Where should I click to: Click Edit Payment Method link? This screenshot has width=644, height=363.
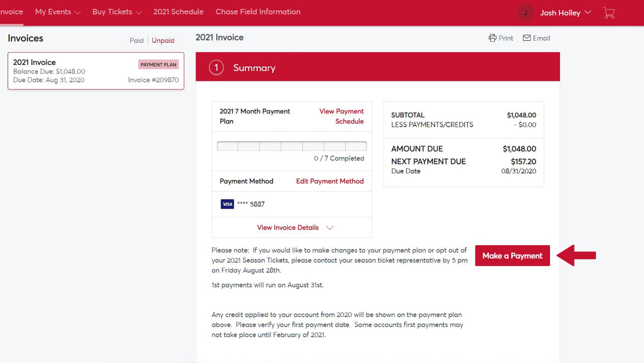(x=330, y=181)
